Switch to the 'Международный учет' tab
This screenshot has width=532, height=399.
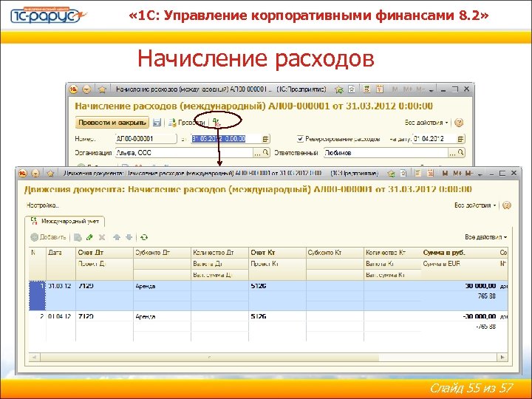coord(65,221)
